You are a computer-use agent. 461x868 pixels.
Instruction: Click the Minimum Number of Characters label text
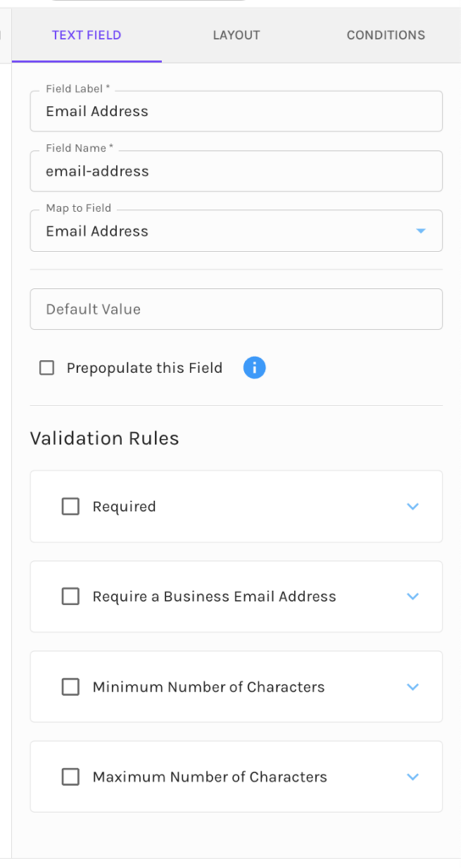pos(208,687)
